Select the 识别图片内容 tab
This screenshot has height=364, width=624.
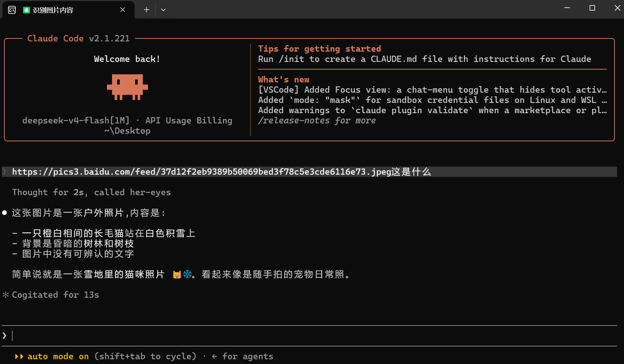click(68, 10)
